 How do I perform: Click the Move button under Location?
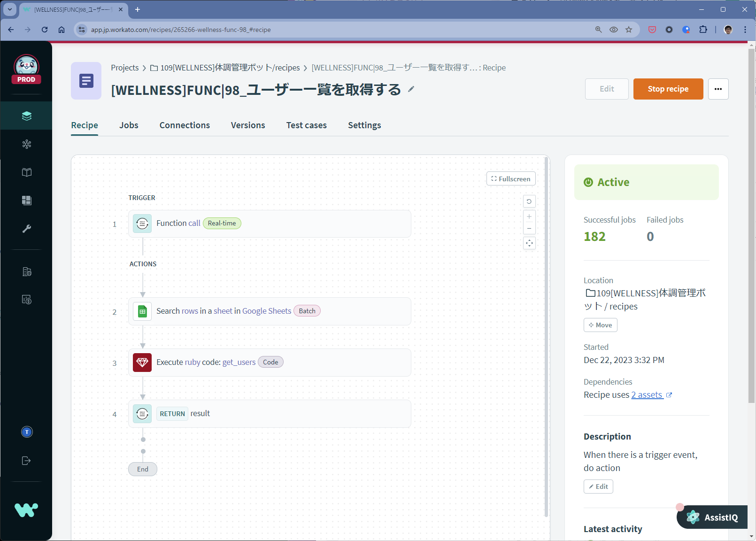600,325
